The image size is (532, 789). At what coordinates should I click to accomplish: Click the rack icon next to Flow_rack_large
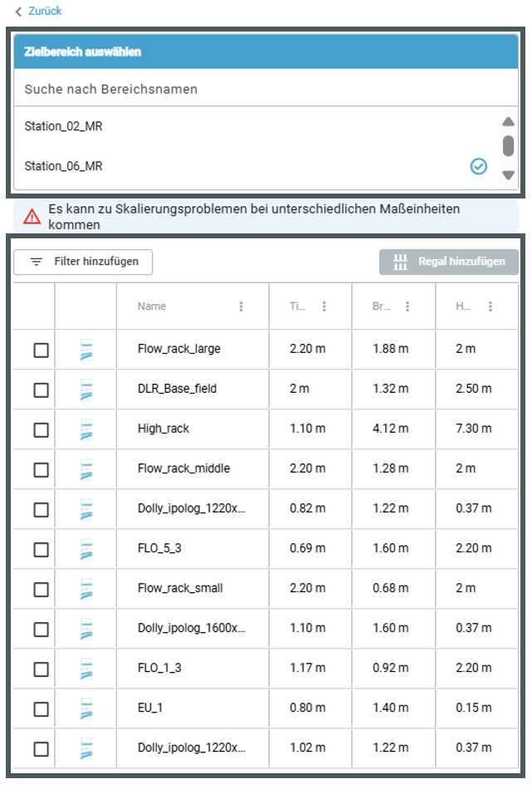coord(86,350)
